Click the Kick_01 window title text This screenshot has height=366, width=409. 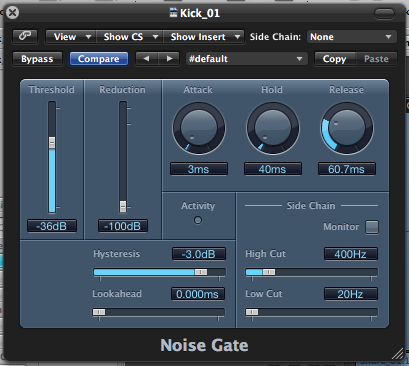point(200,13)
